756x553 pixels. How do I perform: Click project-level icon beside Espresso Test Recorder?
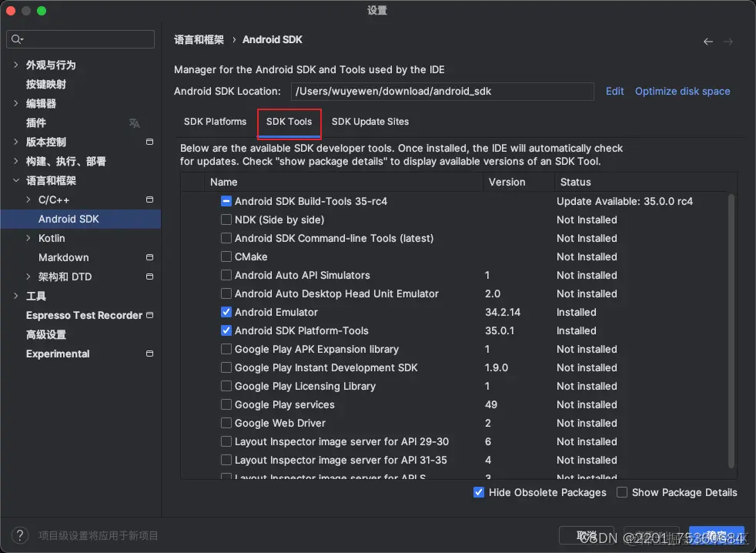pyautogui.click(x=149, y=315)
